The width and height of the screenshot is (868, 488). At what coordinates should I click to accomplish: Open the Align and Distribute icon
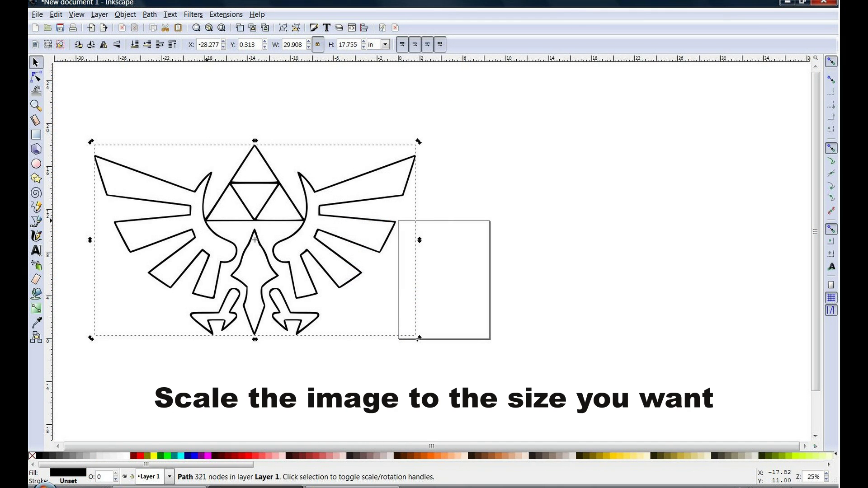[x=364, y=28]
